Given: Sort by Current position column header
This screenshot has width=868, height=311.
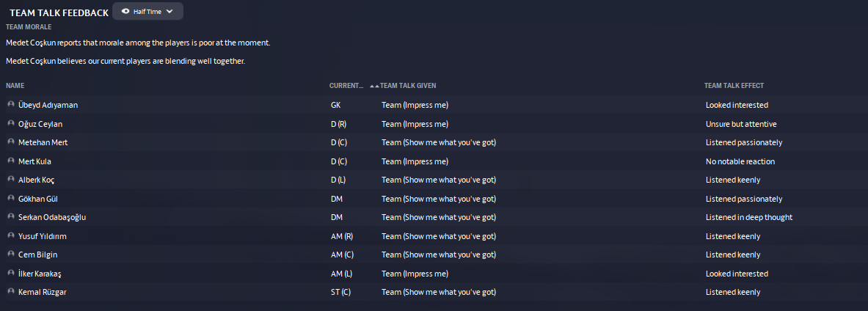Looking at the screenshot, I should tap(346, 86).
